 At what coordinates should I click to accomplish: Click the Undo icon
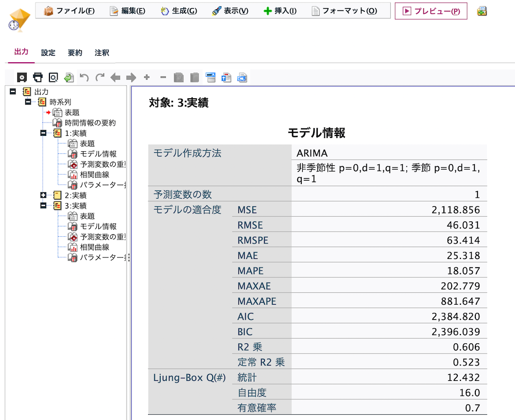84,77
